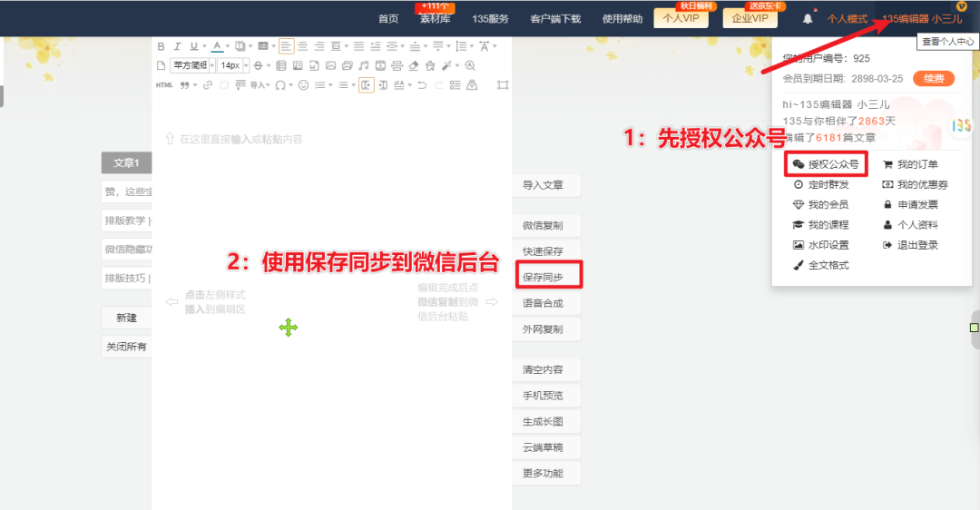The height and width of the screenshot is (510, 980).
Task: Create new blank document page icon
Action: click(x=161, y=65)
